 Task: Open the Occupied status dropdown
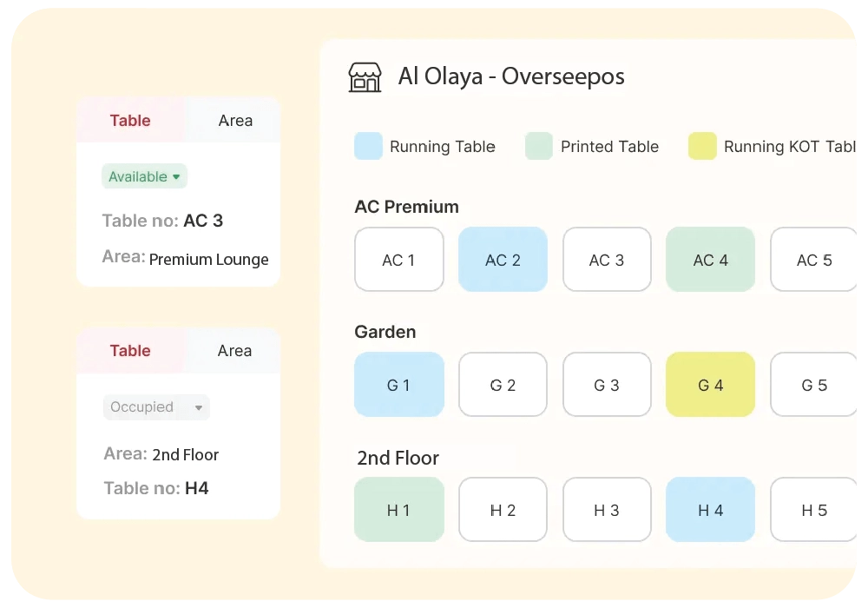coord(156,406)
